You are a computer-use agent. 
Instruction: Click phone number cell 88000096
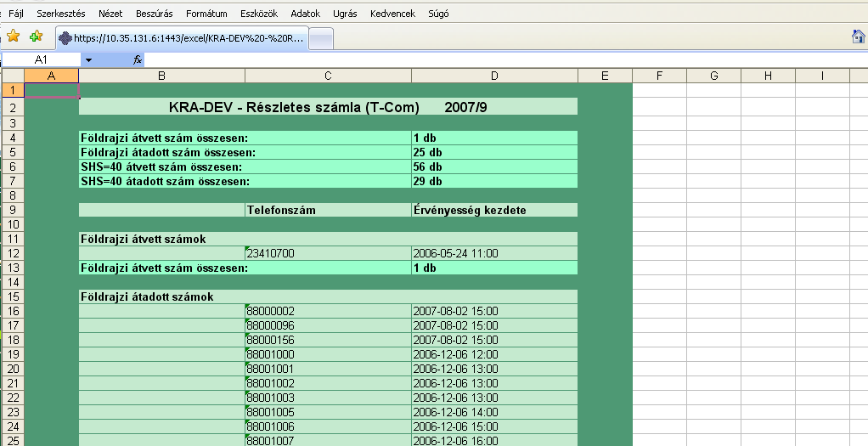click(x=328, y=325)
